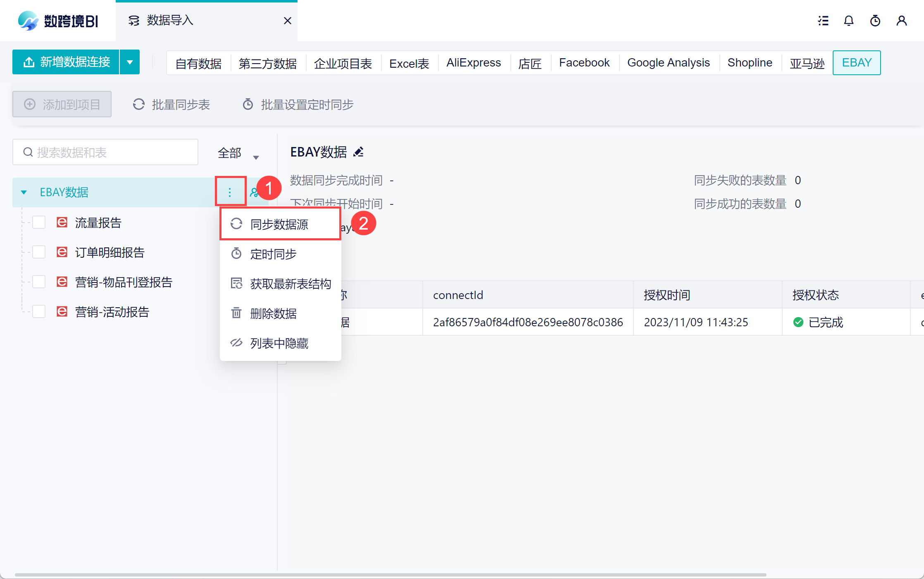Screen dimensions: 924x579
Task: Click the three-dot menu on EBAY数据 row
Action: 230,192
